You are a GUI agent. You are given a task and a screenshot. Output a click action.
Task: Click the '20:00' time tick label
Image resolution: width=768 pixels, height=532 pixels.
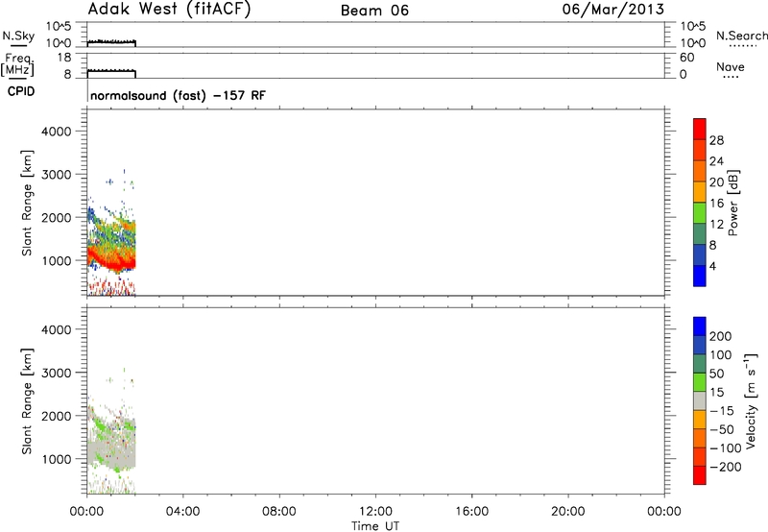568,512
